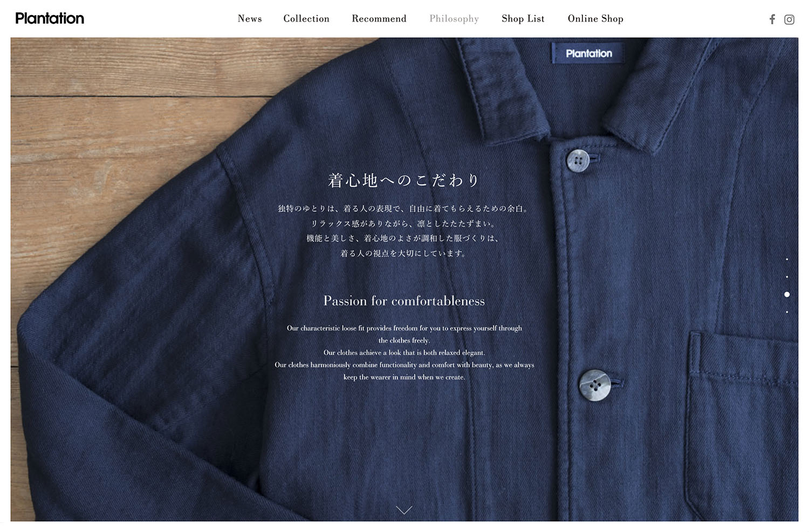Click the Plantation label tag on jacket

[x=588, y=53]
